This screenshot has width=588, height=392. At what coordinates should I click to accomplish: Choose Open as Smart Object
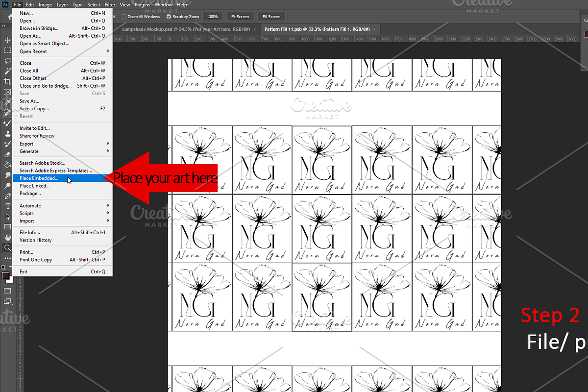coord(62,44)
